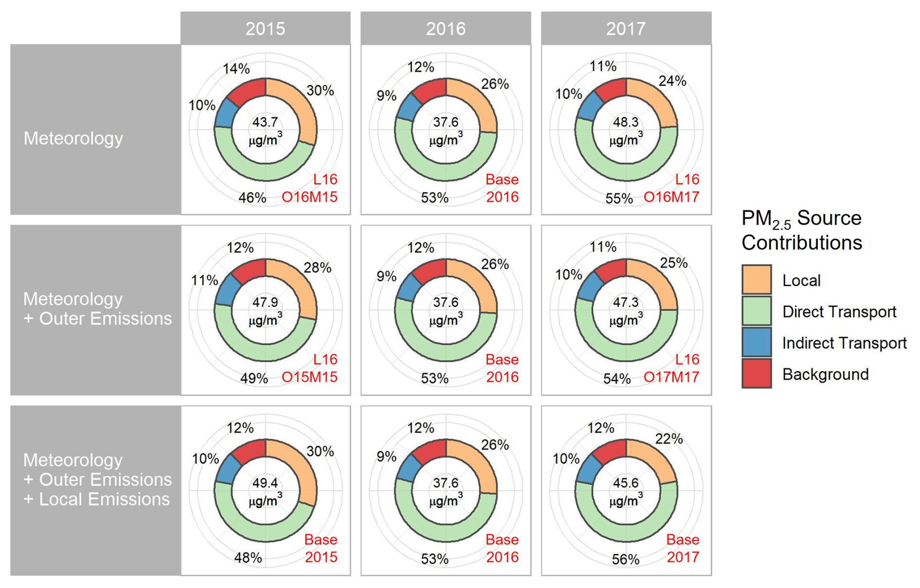Click the red Background legend swatch
The image size is (920, 588).
coord(756,374)
